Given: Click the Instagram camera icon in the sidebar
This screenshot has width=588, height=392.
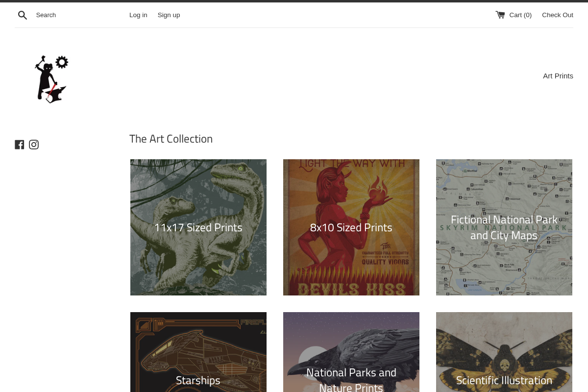Looking at the screenshot, I should (x=34, y=144).
